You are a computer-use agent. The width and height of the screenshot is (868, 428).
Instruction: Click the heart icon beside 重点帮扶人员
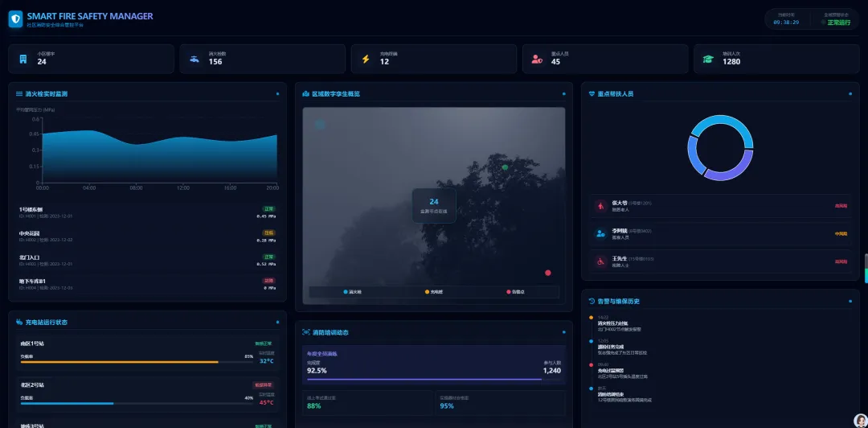[592, 93]
